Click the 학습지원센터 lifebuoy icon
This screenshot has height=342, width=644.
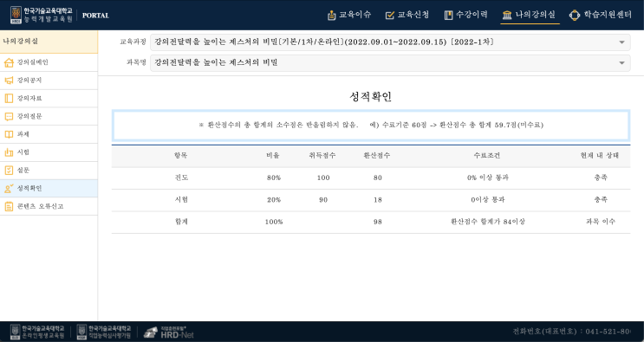(x=574, y=16)
